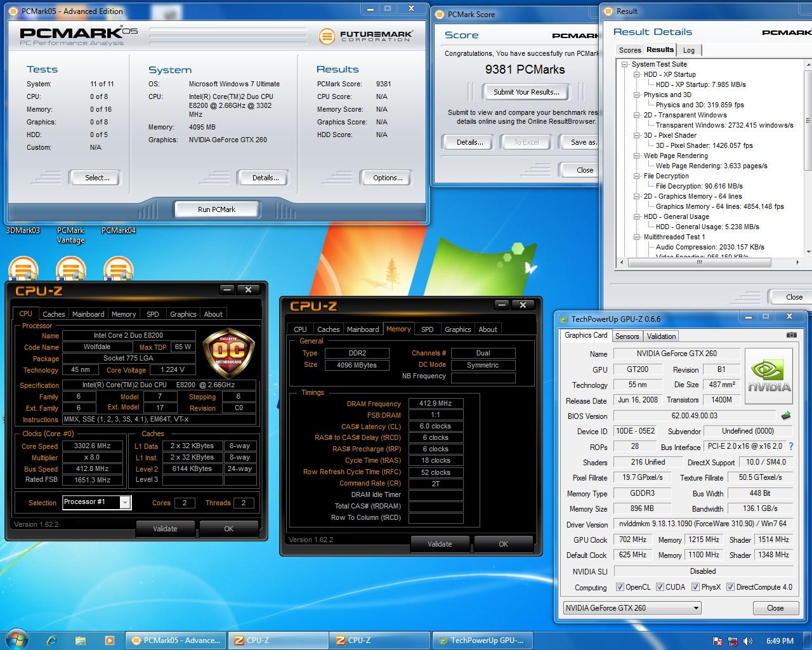This screenshot has height=650, width=812.
Task: Save BIOS using the chip icon in GPU-Z
Action: click(786, 416)
